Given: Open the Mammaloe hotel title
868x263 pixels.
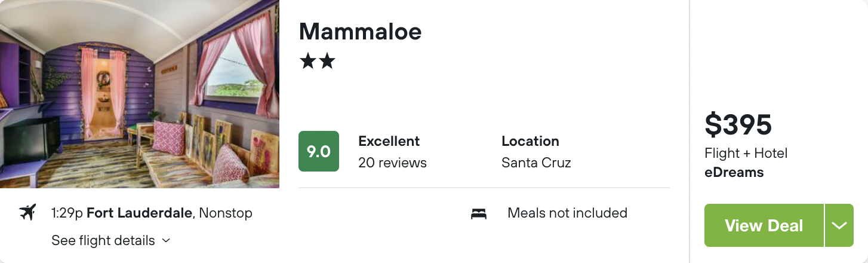Looking at the screenshot, I should [x=361, y=31].
